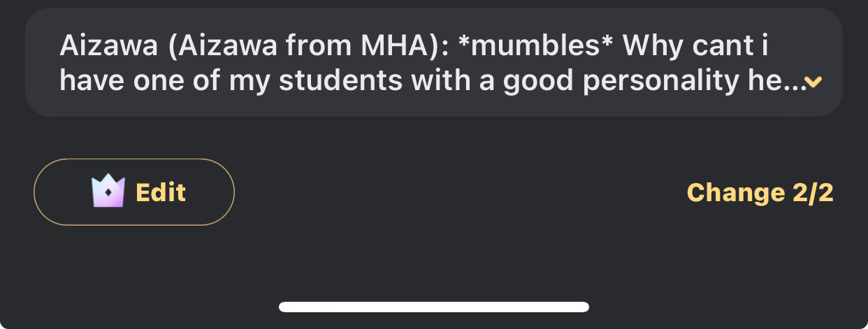Click the "2/2" counter text
868x329 pixels.
click(813, 192)
